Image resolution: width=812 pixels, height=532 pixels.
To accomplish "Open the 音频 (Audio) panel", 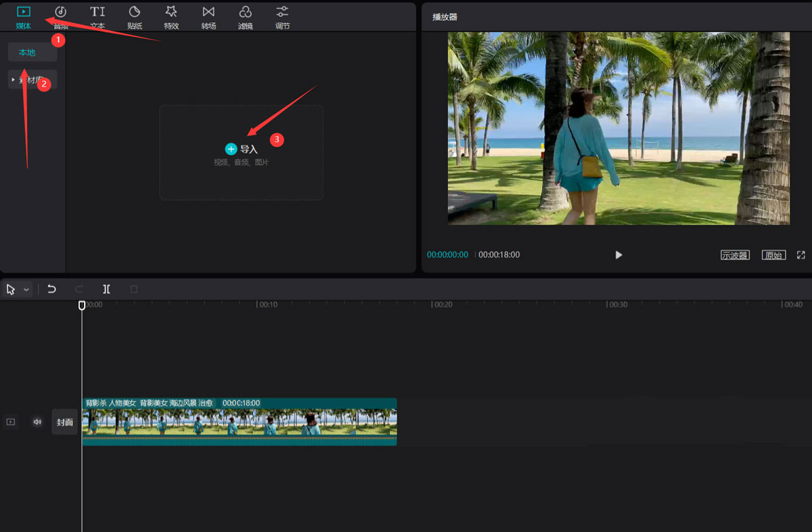I will (x=61, y=16).
